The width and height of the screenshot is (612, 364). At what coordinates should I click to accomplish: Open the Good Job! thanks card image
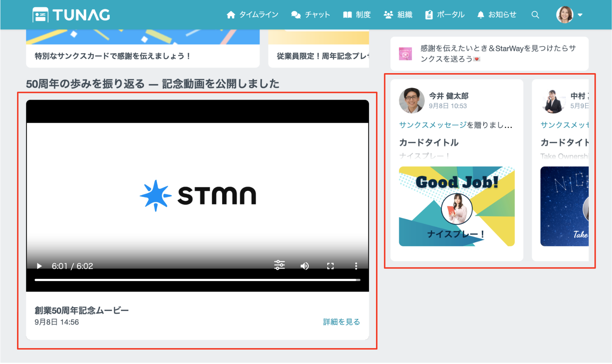tap(456, 206)
